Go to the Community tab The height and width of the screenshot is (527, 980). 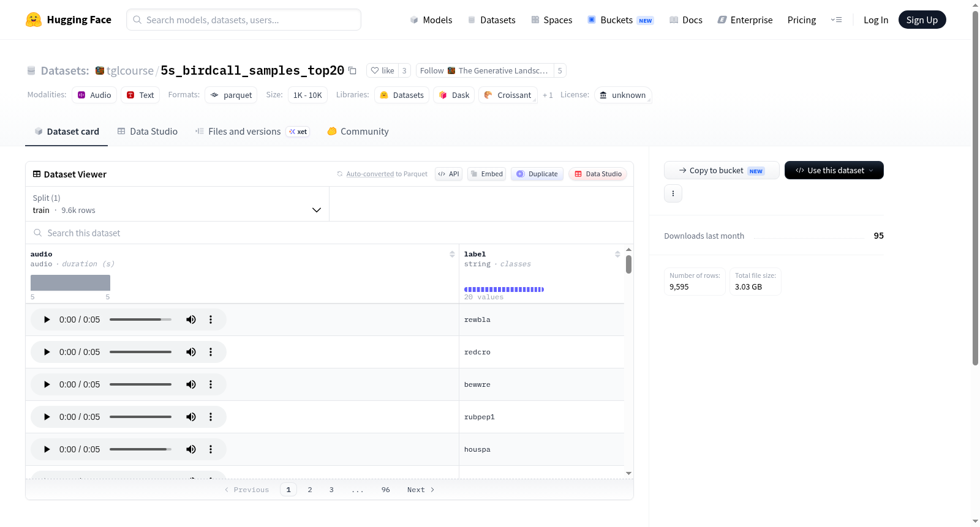358,132
